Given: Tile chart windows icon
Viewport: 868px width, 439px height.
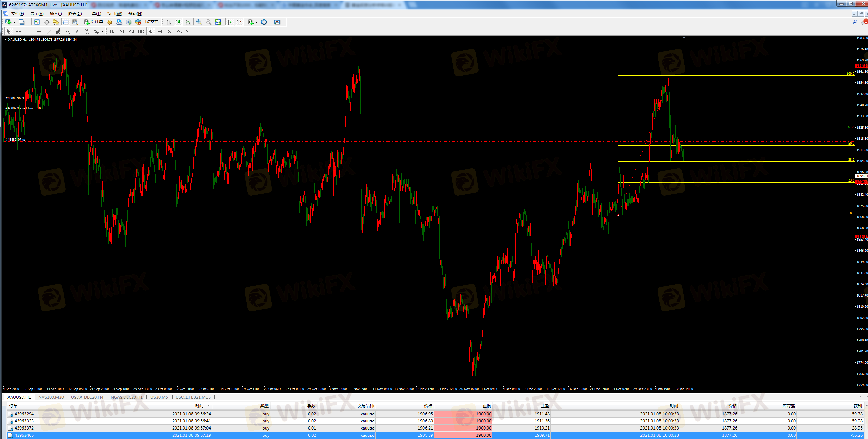Looking at the screenshot, I should click(x=218, y=22).
